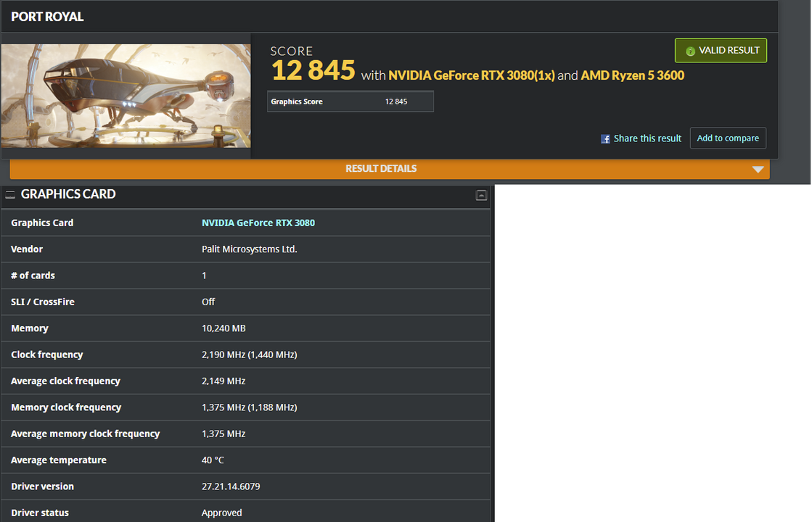Screen dimensions: 812x522
Task: Click the Facebook share icon
Action: tap(604, 138)
